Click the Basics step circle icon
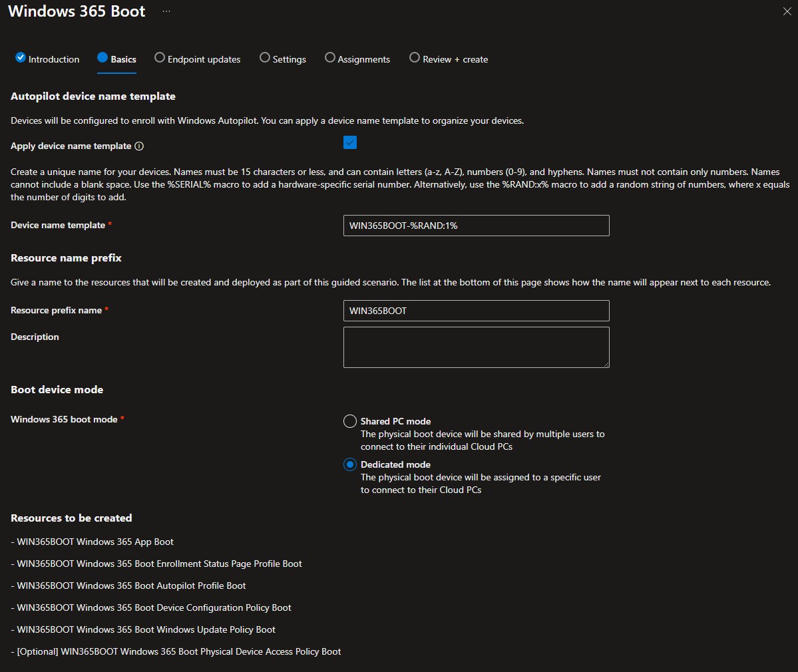 pos(102,58)
